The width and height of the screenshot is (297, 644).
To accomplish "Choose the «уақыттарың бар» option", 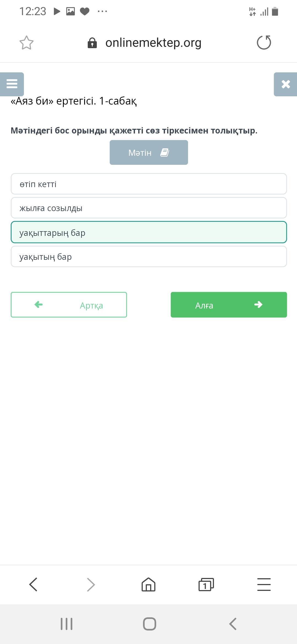I will click(149, 232).
